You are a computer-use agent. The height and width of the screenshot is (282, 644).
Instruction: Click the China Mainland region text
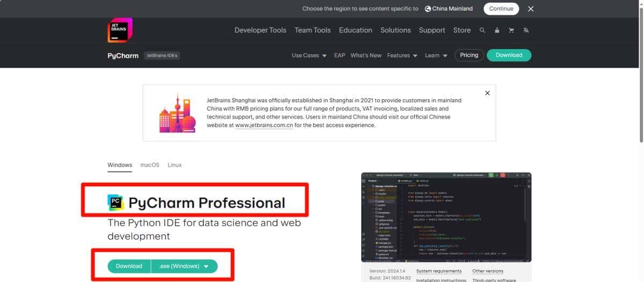coord(452,9)
